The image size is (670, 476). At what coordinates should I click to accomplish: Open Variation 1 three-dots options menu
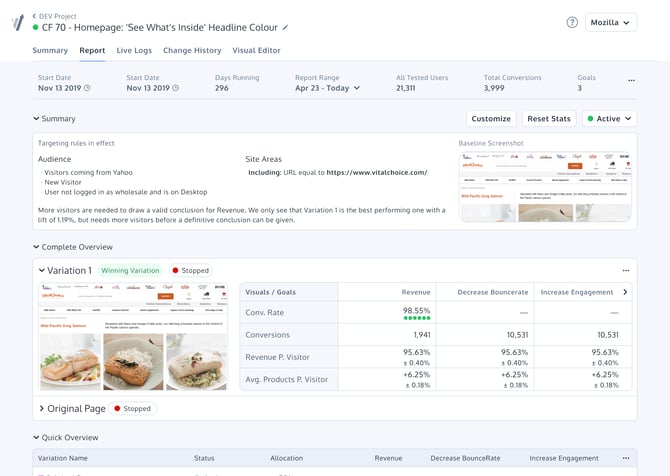[x=626, y=270]
